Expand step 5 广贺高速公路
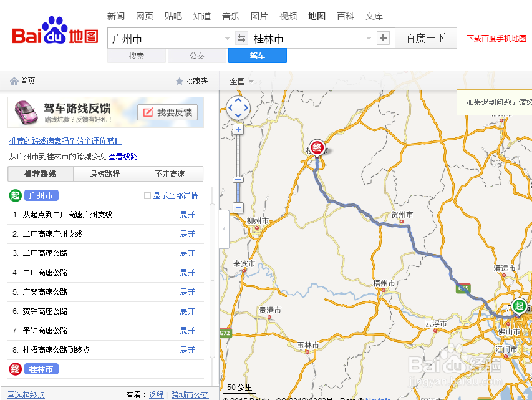532x400 pixels. click(187, 292)
